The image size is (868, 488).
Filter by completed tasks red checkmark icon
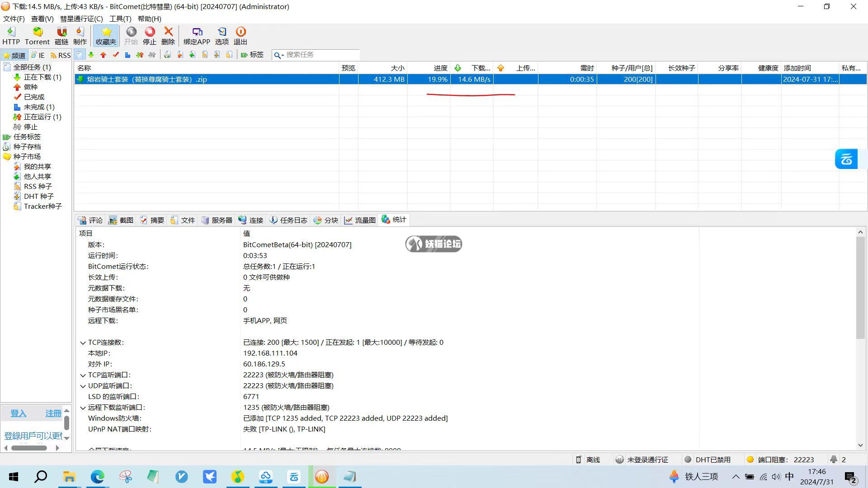[x=116, y=55]
